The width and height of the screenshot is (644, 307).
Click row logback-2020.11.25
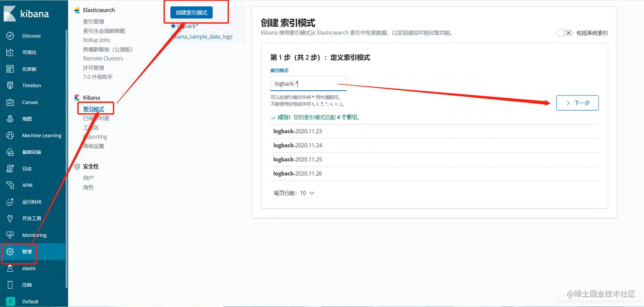click(434, 159)
